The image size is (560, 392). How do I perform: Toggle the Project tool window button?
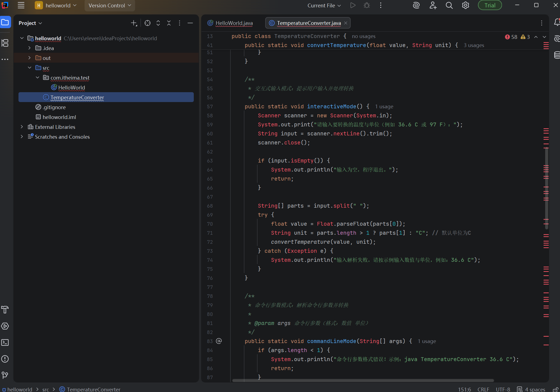coord(5,22)
